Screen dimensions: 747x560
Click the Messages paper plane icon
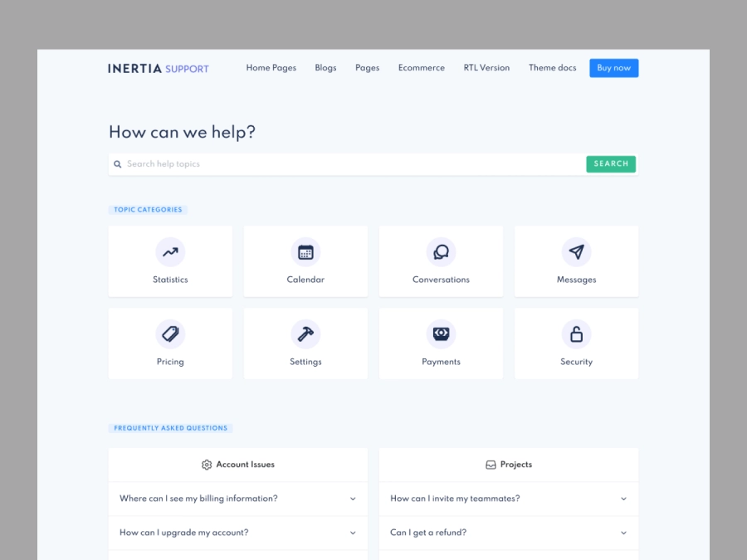[576, 251]
